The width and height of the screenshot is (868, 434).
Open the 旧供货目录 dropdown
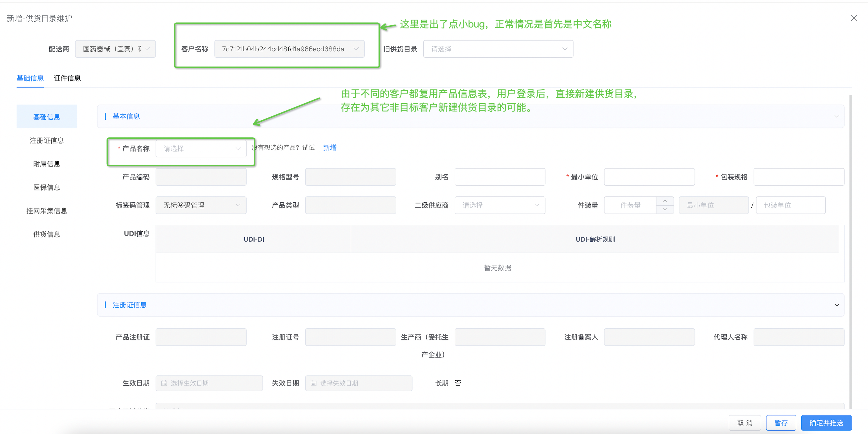(498, 49)
